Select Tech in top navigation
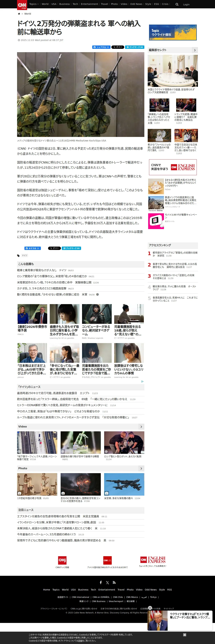The width and height of the screenshot is (215, 644). (x=75, y=4)
